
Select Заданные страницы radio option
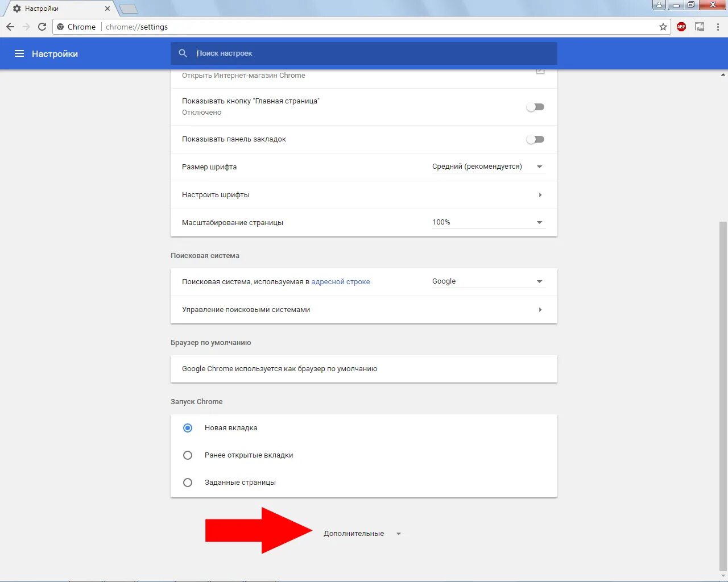click(x=188, y=483)
